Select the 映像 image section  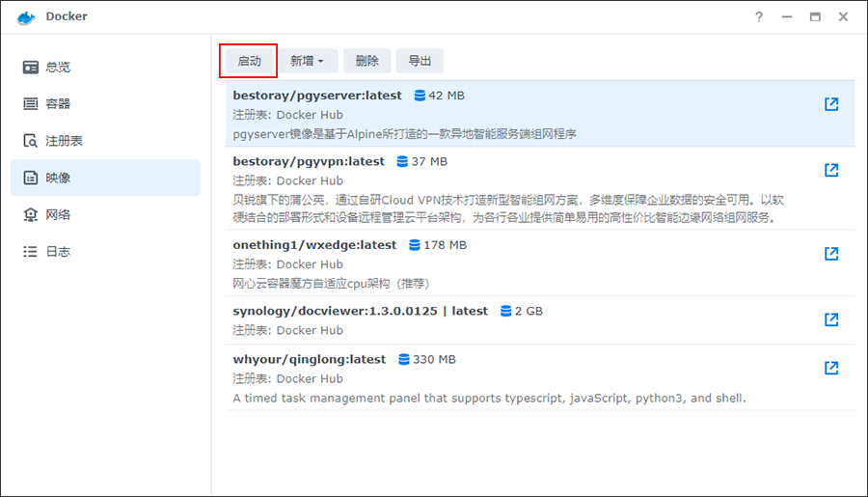[x=106, y=178]
